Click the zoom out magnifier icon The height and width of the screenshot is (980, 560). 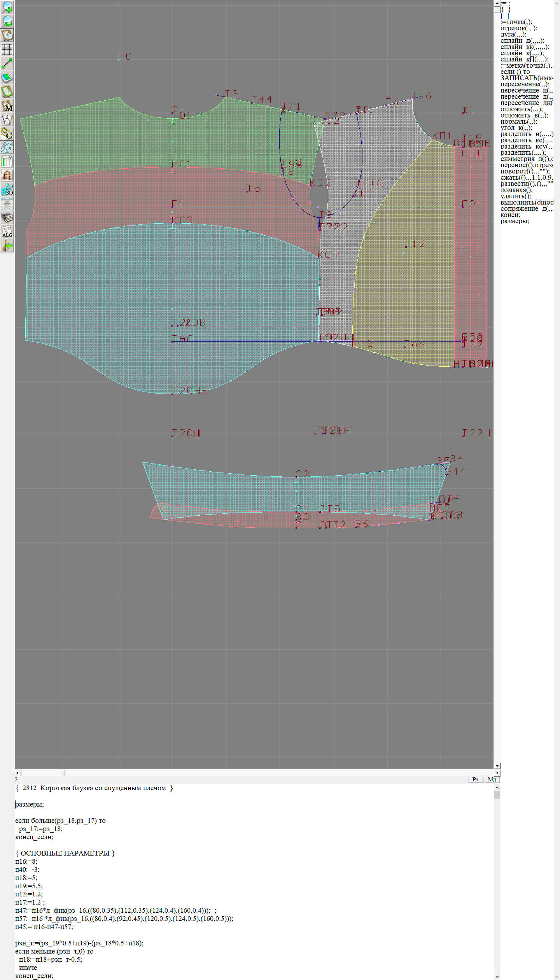(7, 21)
